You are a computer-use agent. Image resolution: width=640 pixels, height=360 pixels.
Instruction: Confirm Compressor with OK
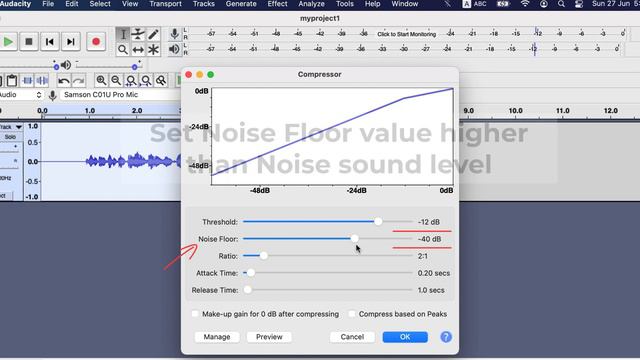pyautogui.click(x=405, y=337)
